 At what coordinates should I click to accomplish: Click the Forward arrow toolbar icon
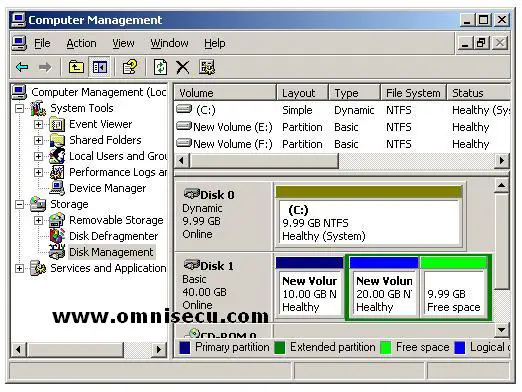pos(45,67)
